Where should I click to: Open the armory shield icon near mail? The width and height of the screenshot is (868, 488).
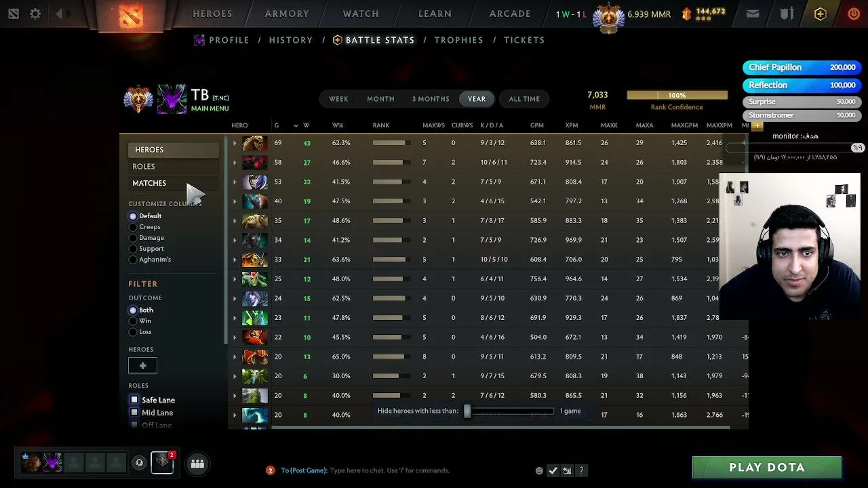[787, 14]
